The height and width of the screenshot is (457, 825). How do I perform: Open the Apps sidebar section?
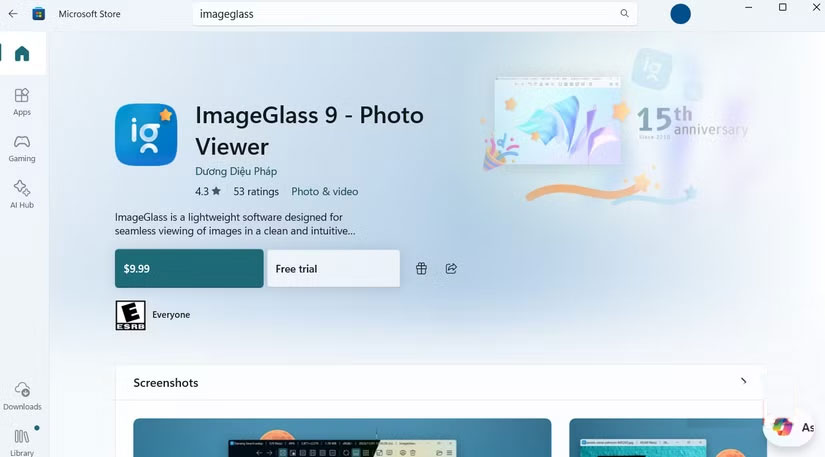pos(22,101)
